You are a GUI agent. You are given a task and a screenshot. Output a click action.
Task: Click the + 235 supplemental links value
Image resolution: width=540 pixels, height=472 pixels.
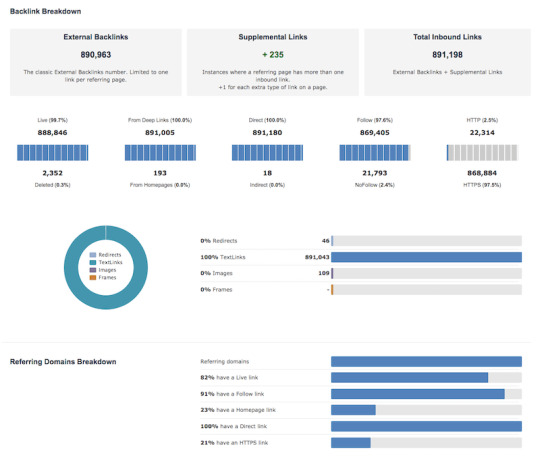[273, 55]
